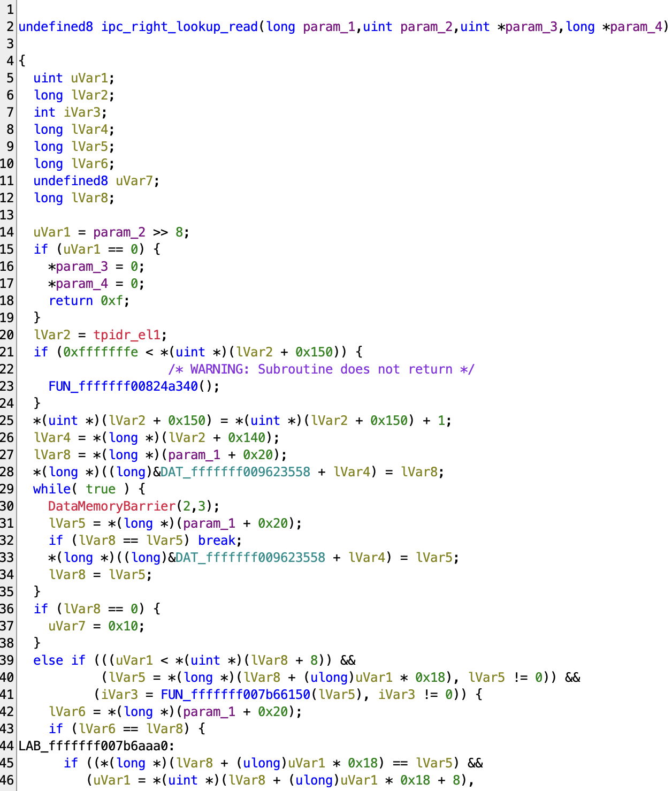The height and width of the screenshot is (791, 672).
Task: Click 'lVar6 = *(long *)(param_1 + 0x20);' line
Action: click(x=175, y=712)
